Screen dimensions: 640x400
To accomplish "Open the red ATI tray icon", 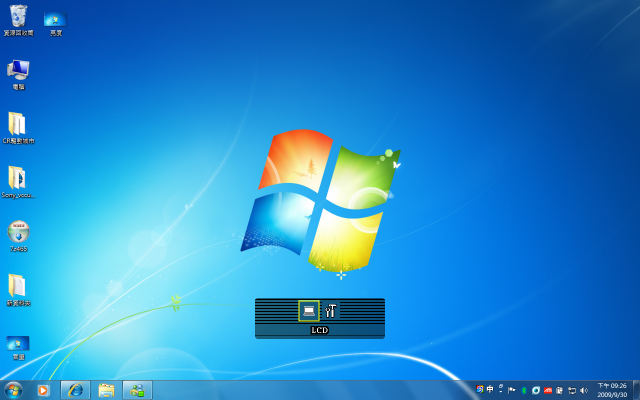I will click(548, 391).
